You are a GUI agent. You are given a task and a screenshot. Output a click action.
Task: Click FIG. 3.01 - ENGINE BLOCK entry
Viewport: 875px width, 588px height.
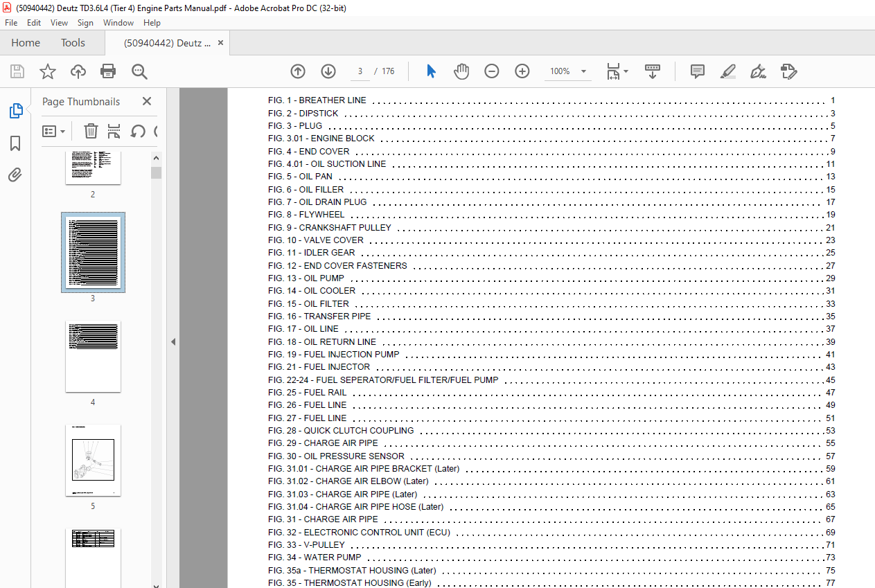point(321,139)
